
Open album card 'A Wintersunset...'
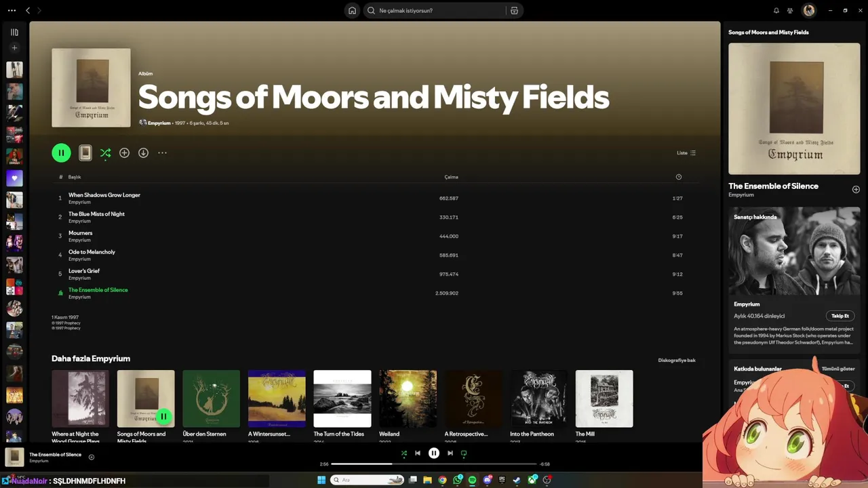coord(277,405)
